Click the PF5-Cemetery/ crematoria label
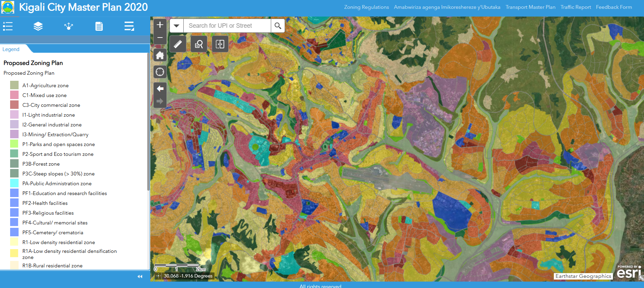Image resolution: width=644 pixels, height=288 pixels. tap(53, 233)
